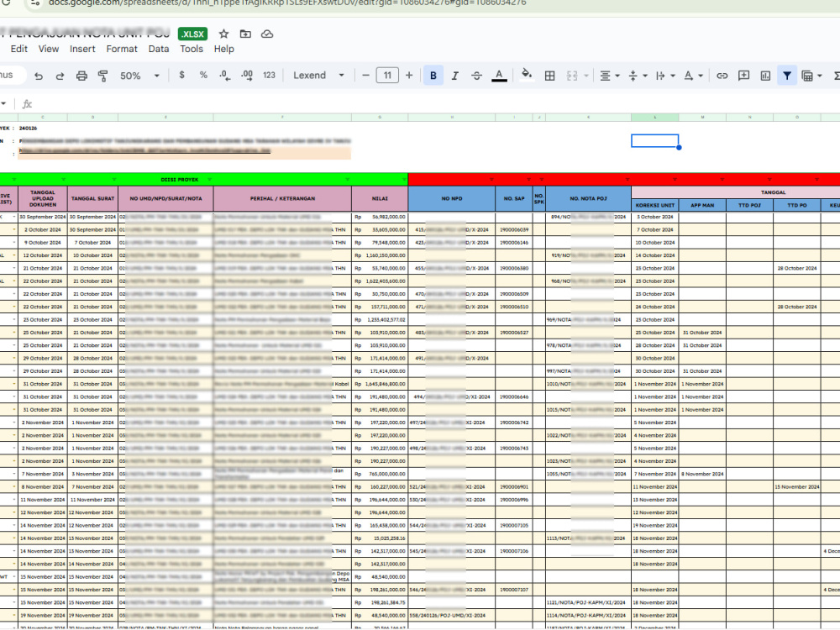Image resolution: width=840 pixels, height=630 pixels.
Task: Click browser address bar URL
Action: pos(287,3)
